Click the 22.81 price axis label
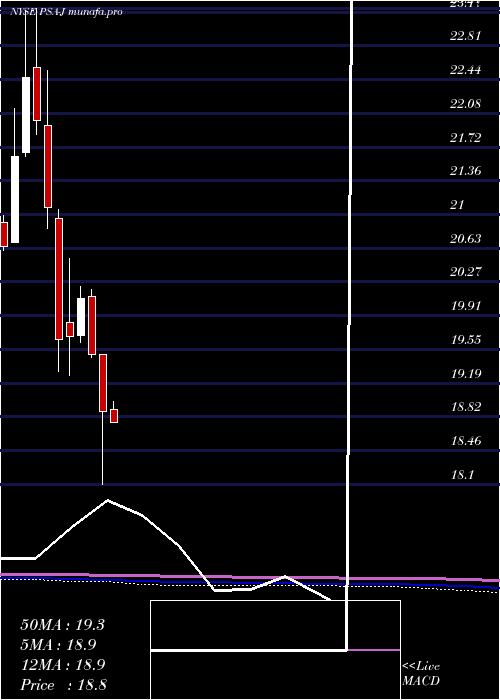500x700 pixels. (x=466, y=36)
